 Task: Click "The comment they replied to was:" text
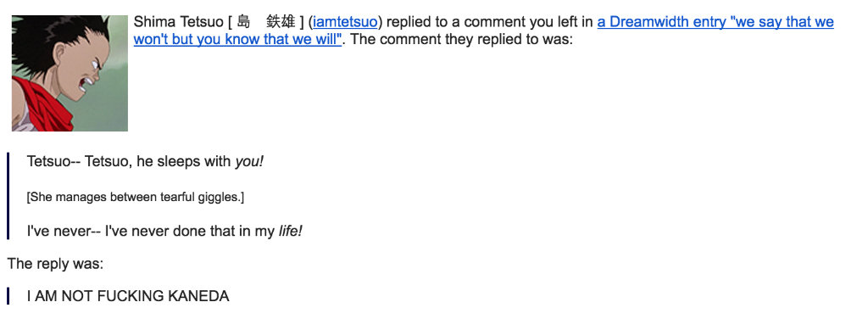tap(462, 41)
